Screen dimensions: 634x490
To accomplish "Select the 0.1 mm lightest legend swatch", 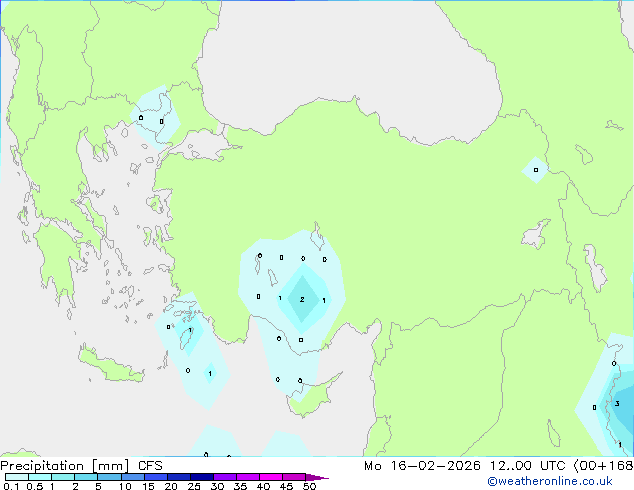I will point(15,477).
